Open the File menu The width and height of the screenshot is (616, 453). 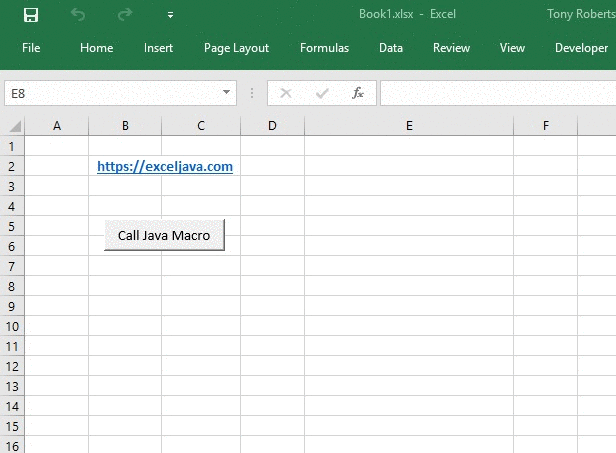tap(31, 48)
